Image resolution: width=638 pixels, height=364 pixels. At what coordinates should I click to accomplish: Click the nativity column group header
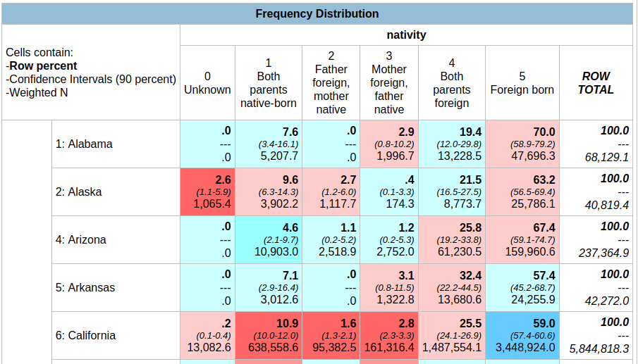tap(406, 34)
